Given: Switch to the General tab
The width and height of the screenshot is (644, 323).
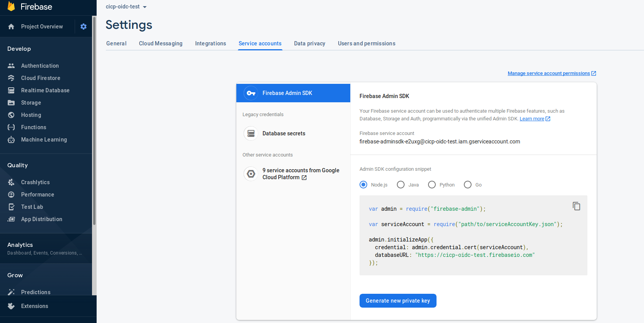Looking at the screenshot, I should click(116, 43).
